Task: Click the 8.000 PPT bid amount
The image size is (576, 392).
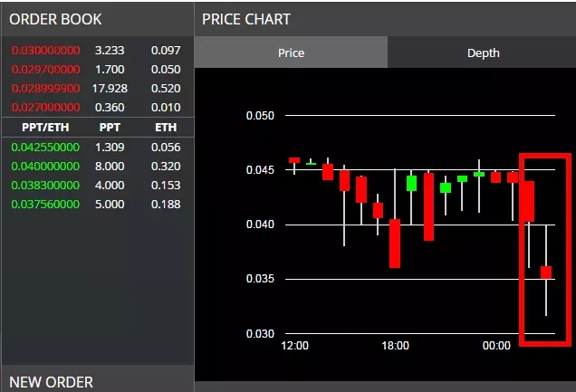Action: pyautogui.click(x=110, y=166)
